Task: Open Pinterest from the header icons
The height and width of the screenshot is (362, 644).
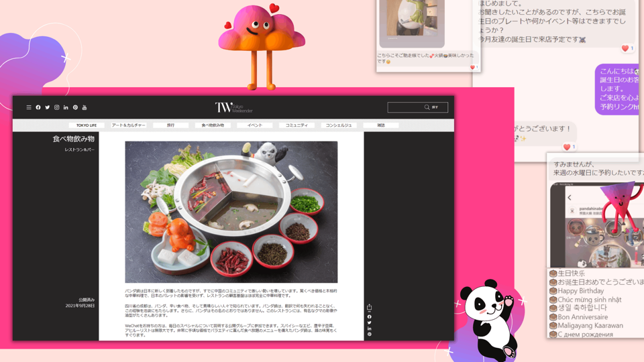Action: 75,107
